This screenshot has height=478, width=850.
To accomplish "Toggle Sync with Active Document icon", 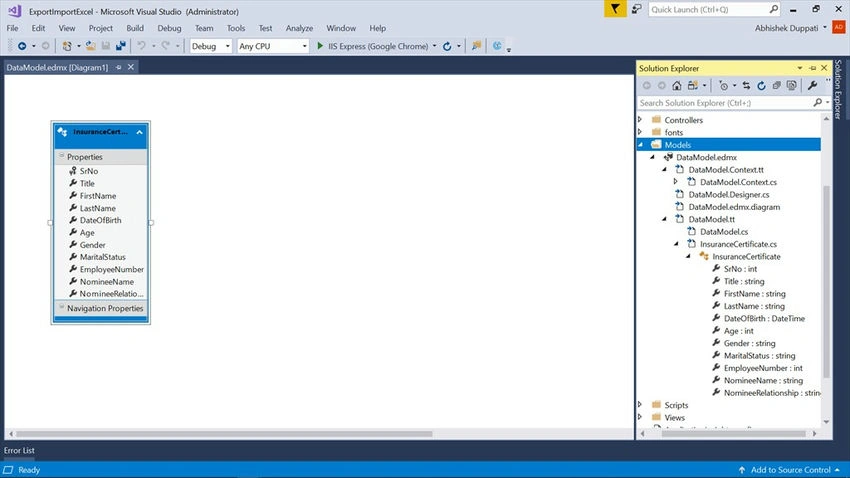I will tap(746, 86).
